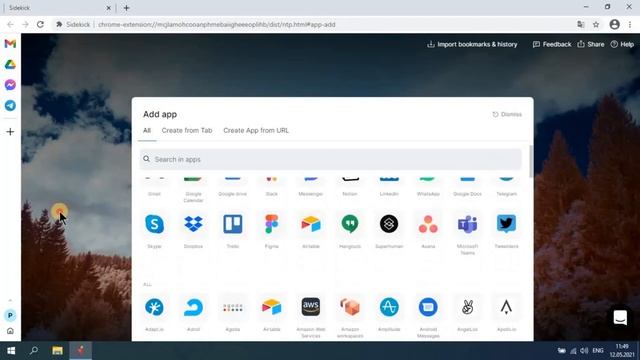
Task: Select the Amplitude app icon
Action: click(x=389, y=307)
